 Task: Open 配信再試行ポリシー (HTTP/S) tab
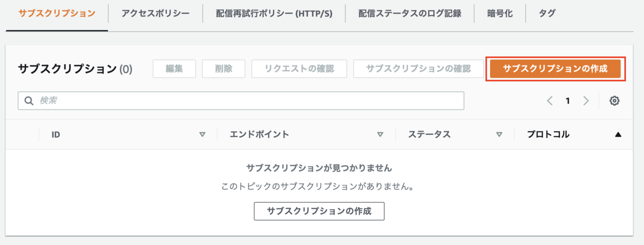coord(274,13)
